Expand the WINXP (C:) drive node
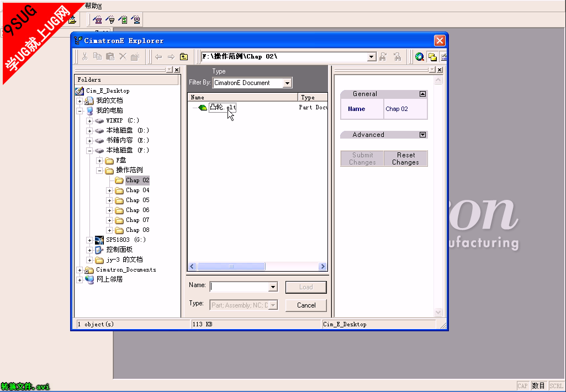 tap(89, 121)
